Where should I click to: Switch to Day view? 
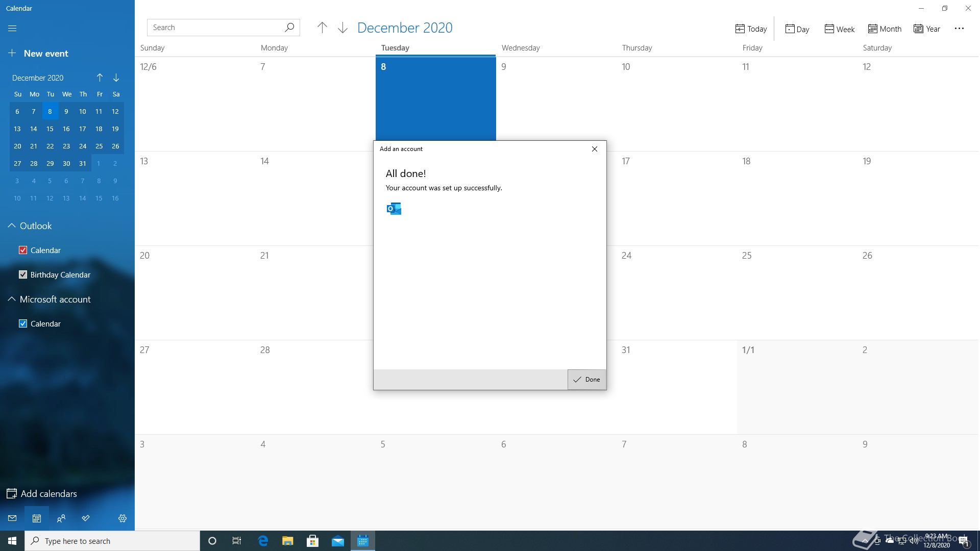(797, 29)
